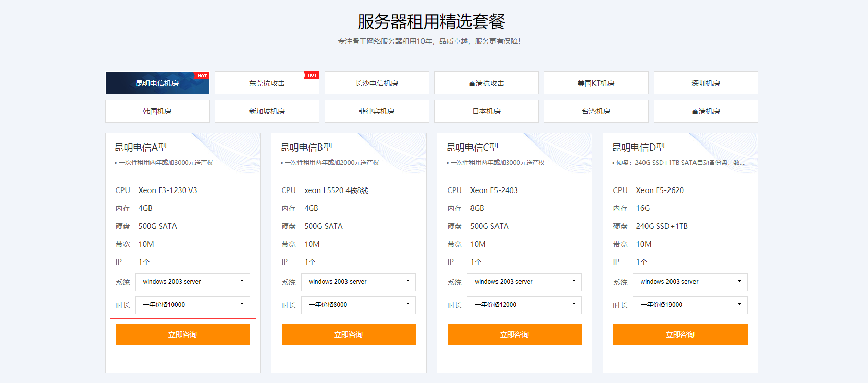Switch to the 东莞抗攻击 tab
868x383 pixels.
coord(267,83)
